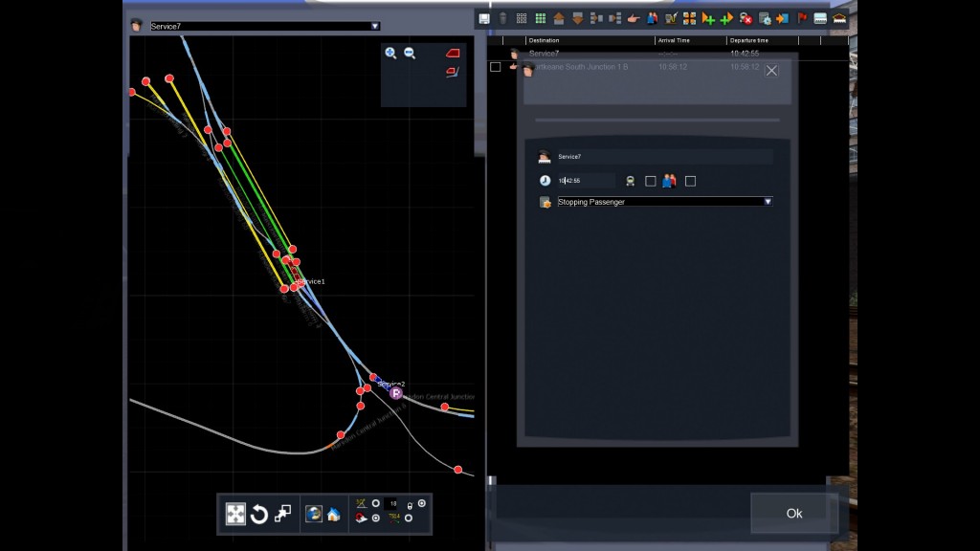
Task: Select the radio button beside the padlock
Action: (422, 503)
